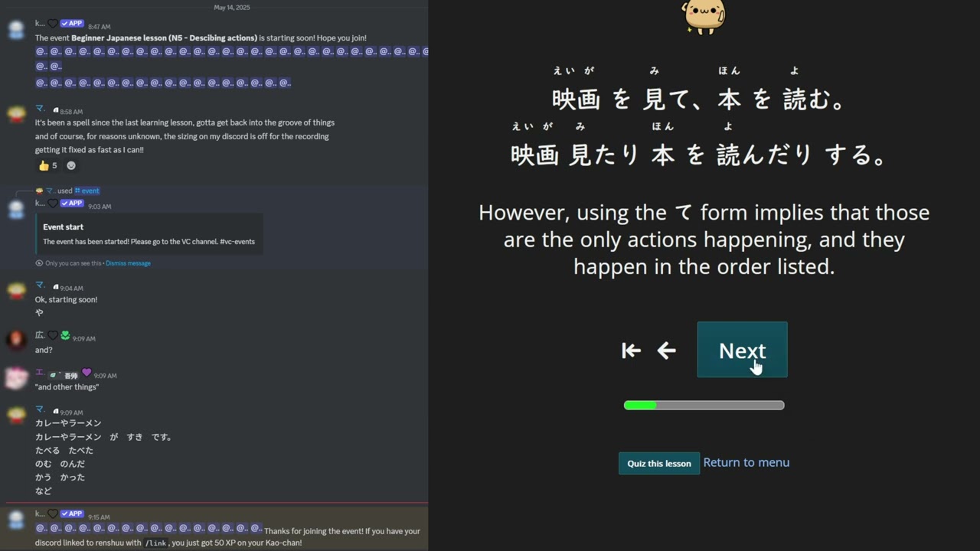The image size is (980, 551).
Task: Open avatar of user who wrote "and other things"
Action: pos(16,378)
